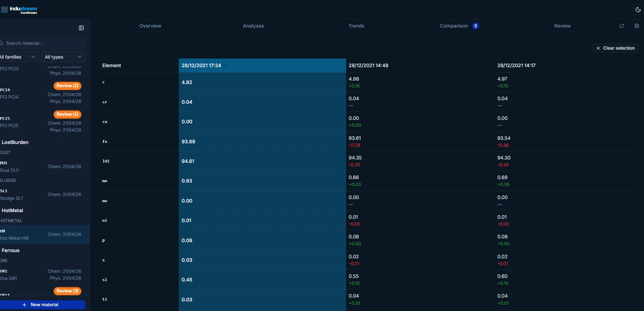
Task: Click the refresh data icon
Action: coord(622,26)
